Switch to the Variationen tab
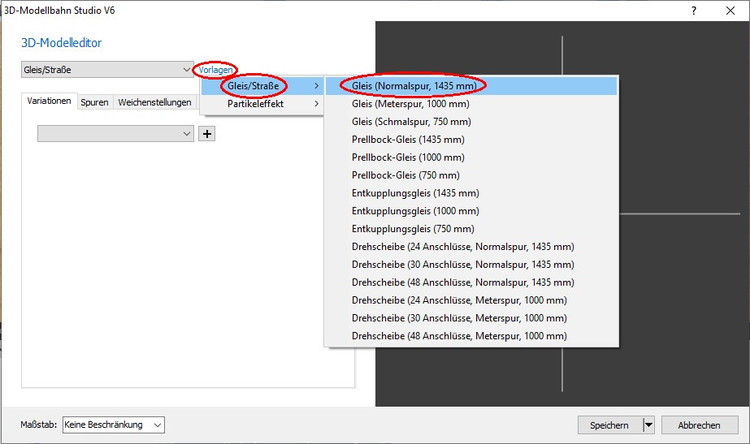The width and height of the screenshot is (750, 444). [49, 101]
